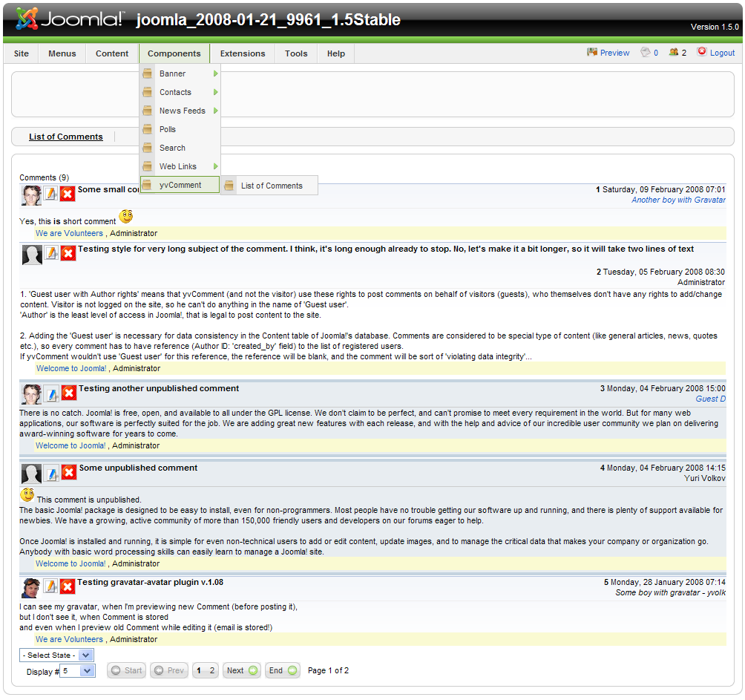Expand Banner submenu arrow

(215, 73)
